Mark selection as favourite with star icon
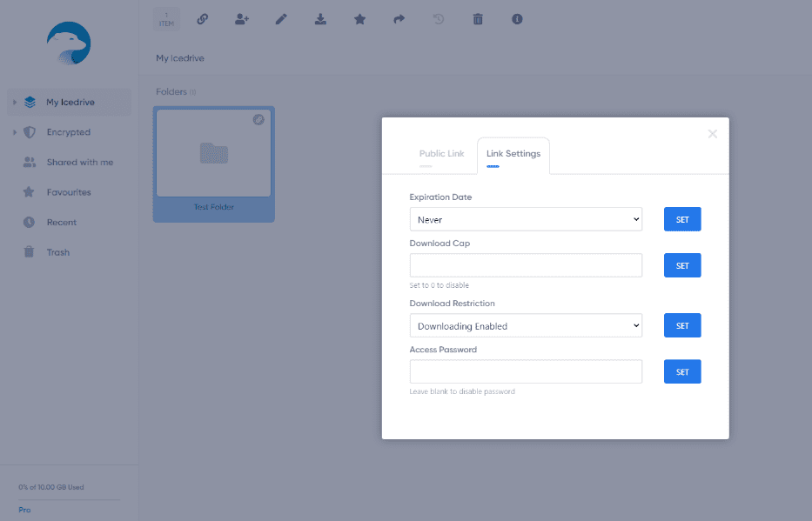Screen dimensions: 812x521 pyautogui.click(x=359, y=19)
